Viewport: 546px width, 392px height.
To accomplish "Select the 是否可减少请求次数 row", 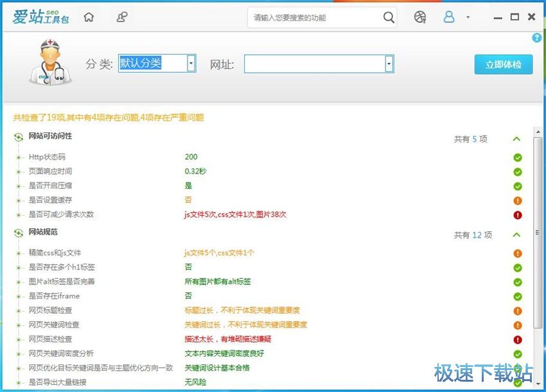I will (x=270, y=215).
